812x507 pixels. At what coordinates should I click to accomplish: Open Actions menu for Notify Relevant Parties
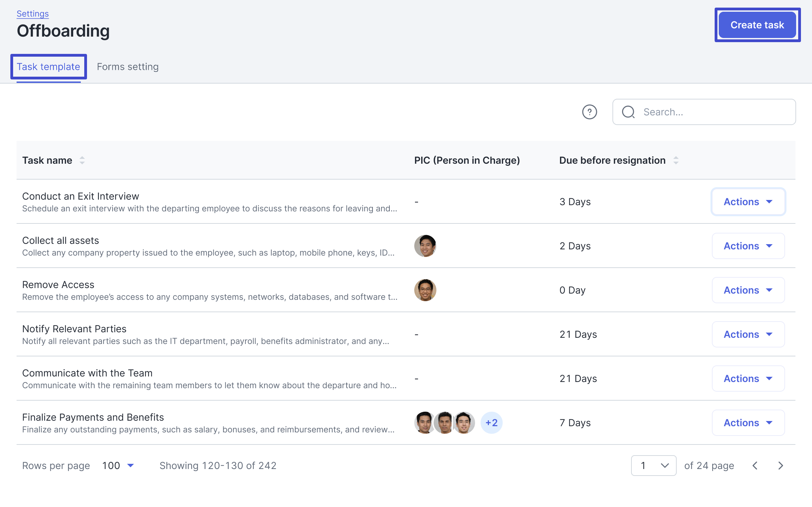[x=748, y=334]
